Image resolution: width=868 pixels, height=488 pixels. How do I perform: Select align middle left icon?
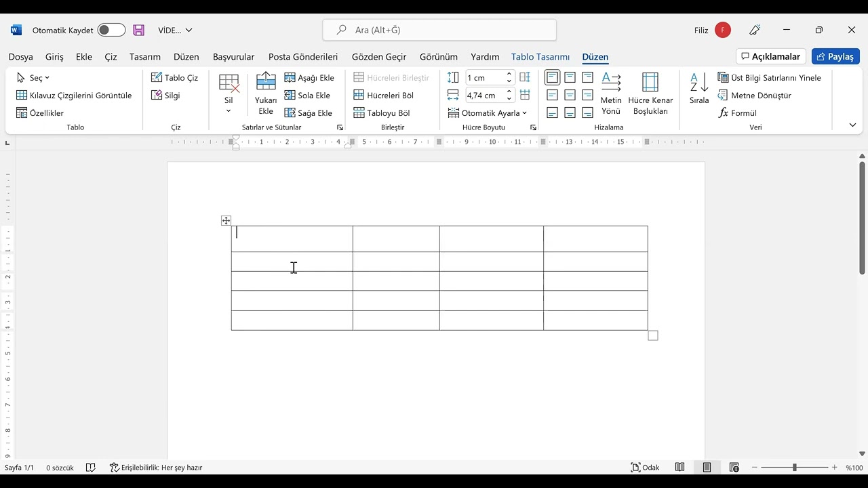(553, 95)
